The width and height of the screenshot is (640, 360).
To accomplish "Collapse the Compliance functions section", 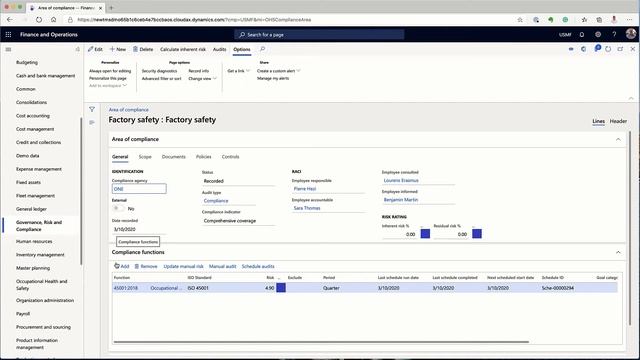I will [x=618, y=252].
